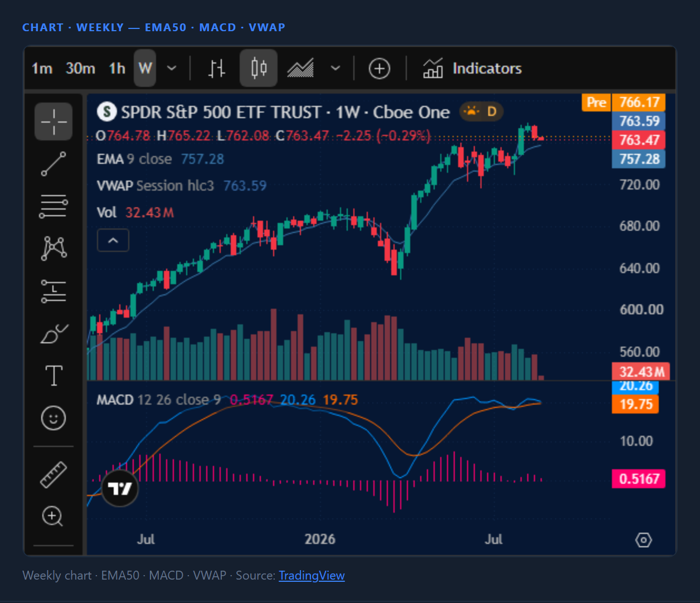Select the EMA 9 close legend
The height and width of the screenshot is (603, 700).
(134, 159)
